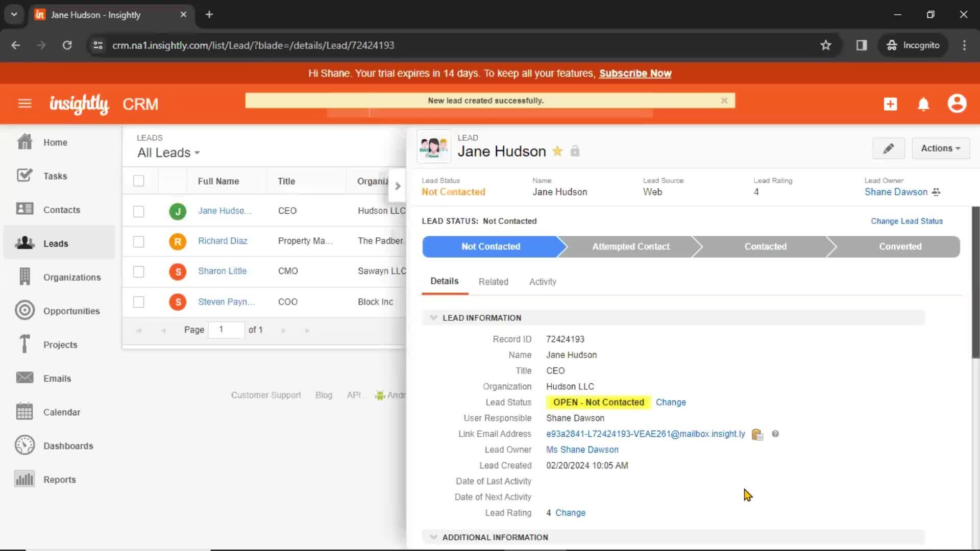Select the Related tab on Jane Hudson

point(494,281)
